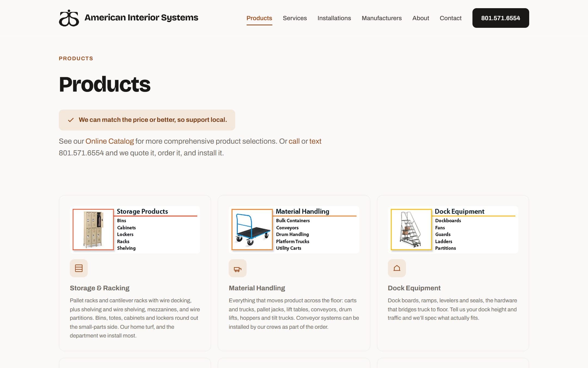Open the Contact nav link
The image size is (588, 368).
point(451,18)
